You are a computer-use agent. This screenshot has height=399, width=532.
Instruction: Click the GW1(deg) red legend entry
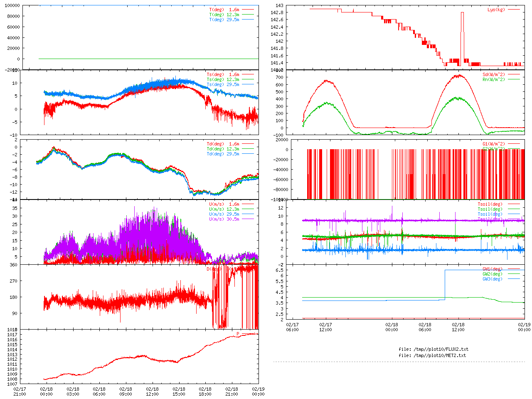492,269
